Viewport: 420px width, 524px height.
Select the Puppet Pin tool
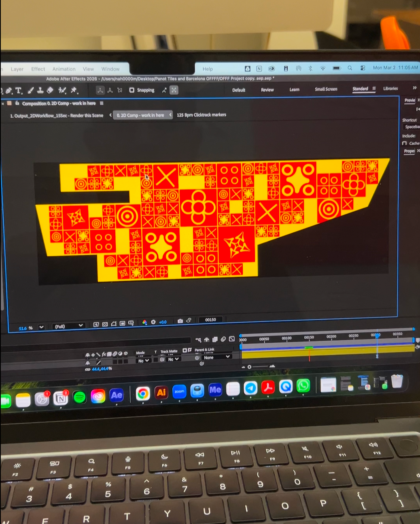(x=74, y=90)
